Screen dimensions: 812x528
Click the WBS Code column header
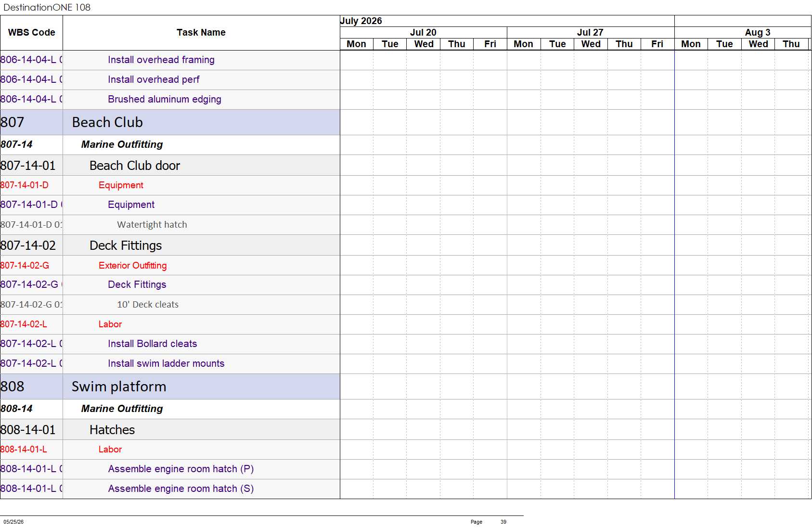(31, 33)
